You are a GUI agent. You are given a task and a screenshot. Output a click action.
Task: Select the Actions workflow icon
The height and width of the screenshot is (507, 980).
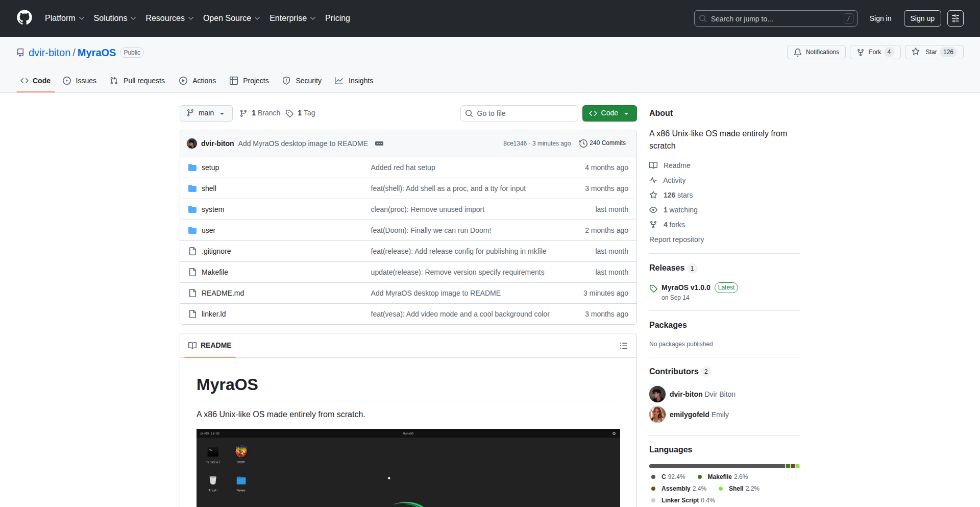pyautogui.click(x=183, y=81)
